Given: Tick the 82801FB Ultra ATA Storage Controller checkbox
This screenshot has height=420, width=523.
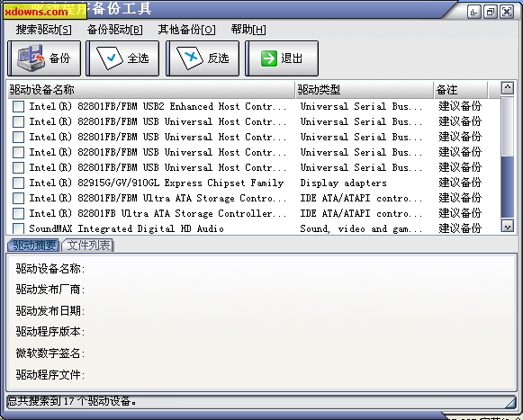Looking at the screenshot, I should (18, 214).
